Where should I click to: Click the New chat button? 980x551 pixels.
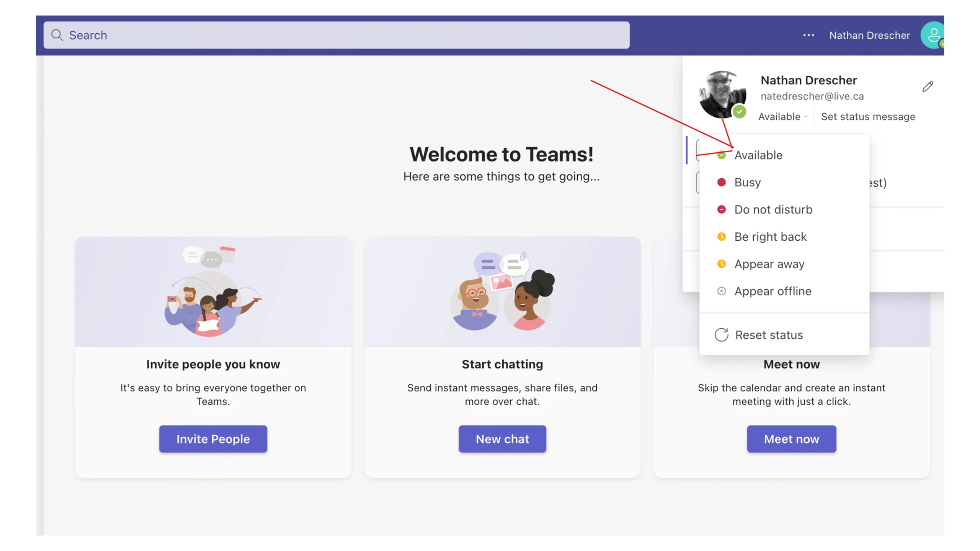coord(502,439)
